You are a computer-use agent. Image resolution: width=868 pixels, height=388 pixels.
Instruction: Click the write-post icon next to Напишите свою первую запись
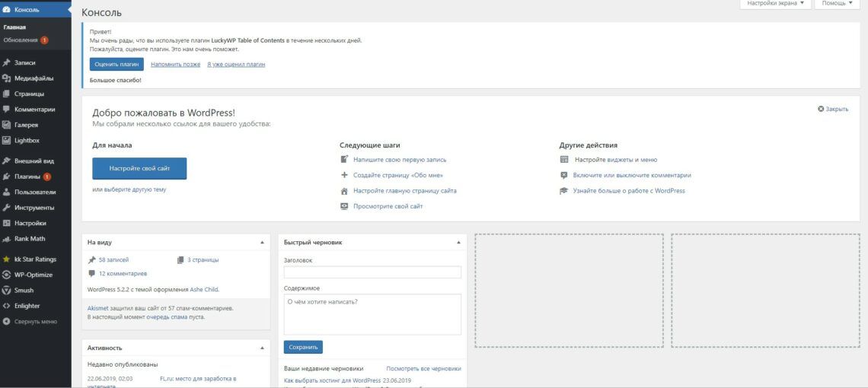344,160
